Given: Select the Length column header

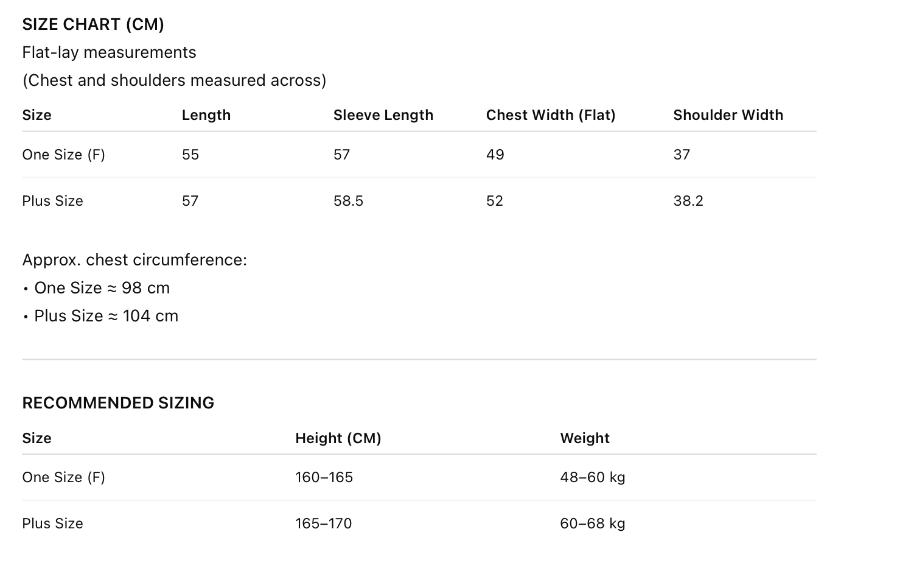Looking at the screenshot, I should [206, 115].
